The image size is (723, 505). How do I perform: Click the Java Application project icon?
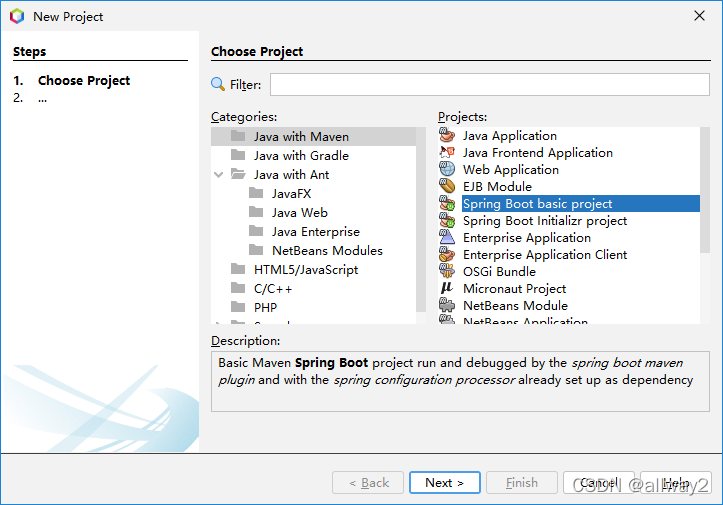tap(447, 136)
